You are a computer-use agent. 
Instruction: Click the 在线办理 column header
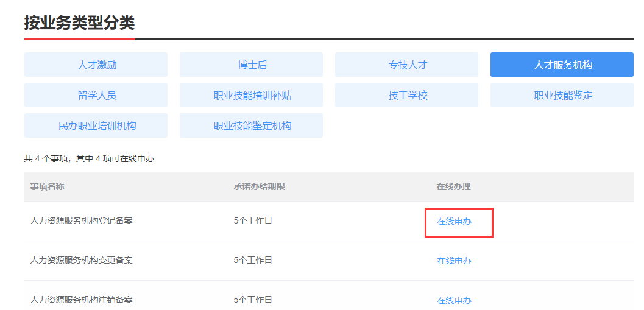453,187
